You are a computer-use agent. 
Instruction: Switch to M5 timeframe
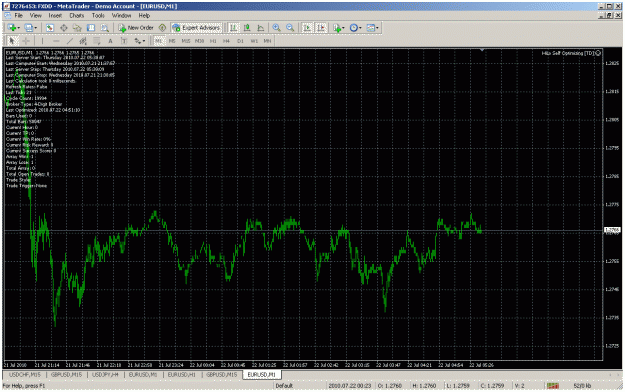click(x=172, y=41)
